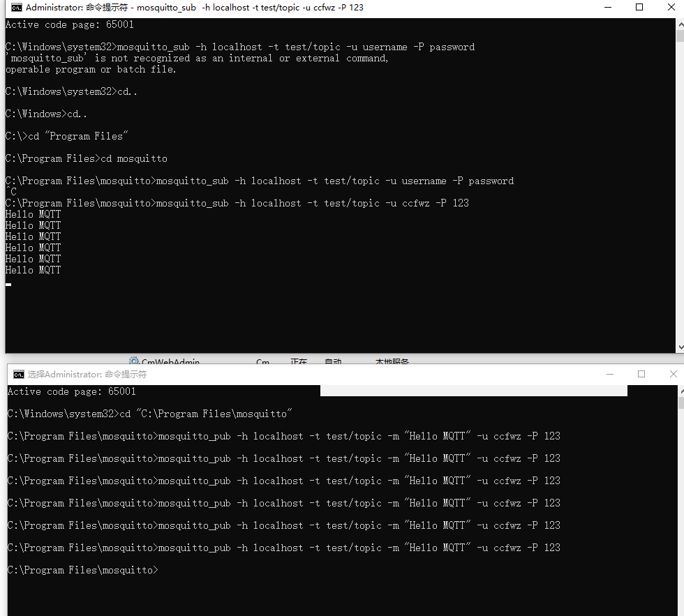684x616 pixels.
Task: Click the bottom window title 选择Administrator: 命令提示符
Action: click(x=87, y=375)
